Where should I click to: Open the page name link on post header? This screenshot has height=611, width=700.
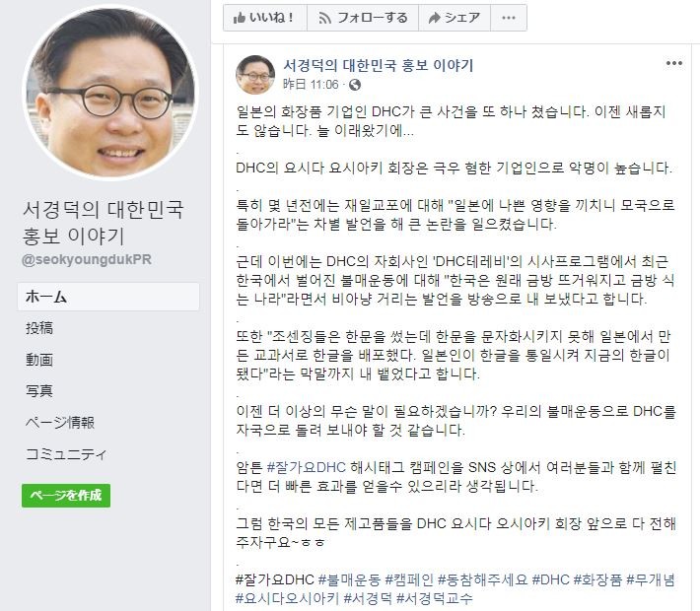(x=379, y=66)
